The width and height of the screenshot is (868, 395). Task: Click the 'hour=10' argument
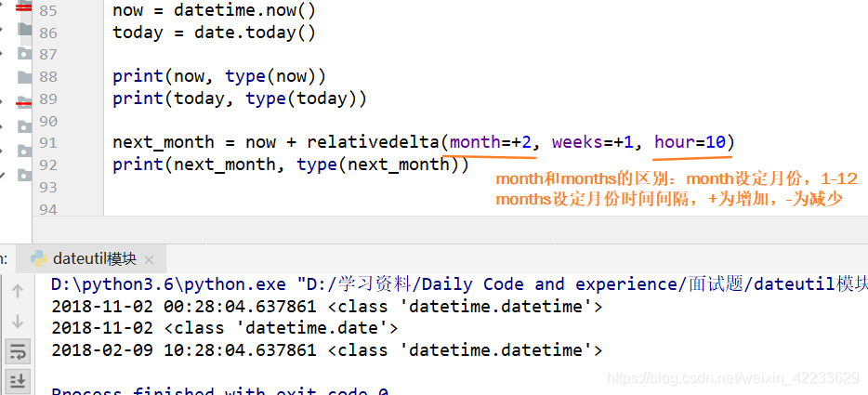click(690, 142)
